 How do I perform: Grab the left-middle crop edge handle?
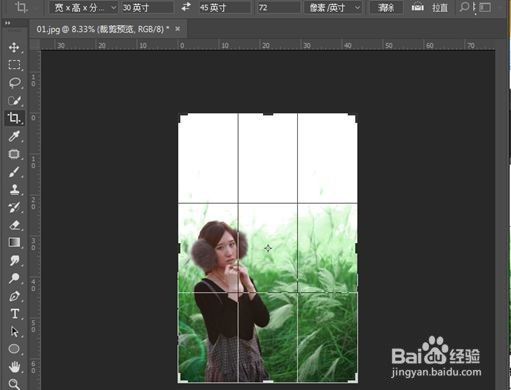pyautogui.click(x=179, y=248)
